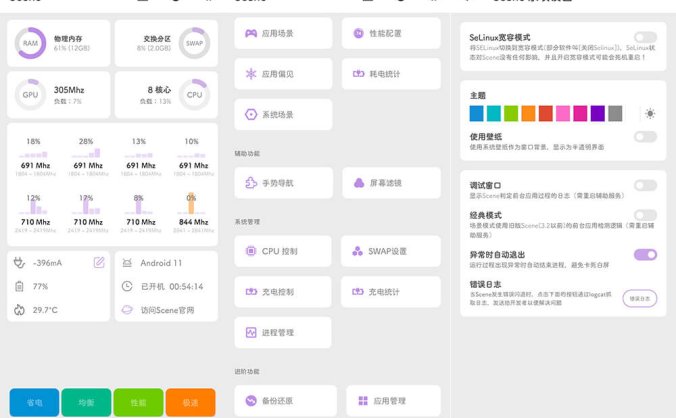Viewport: 676px width, 418px height.
Task: Tap the CPU core showing 844 Mhz
Action: tap(194, 214)
